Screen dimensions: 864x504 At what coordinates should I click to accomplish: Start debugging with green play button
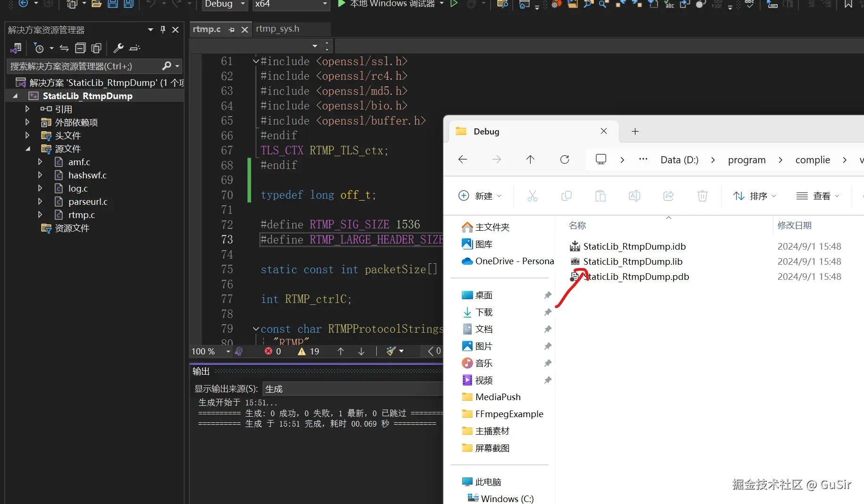342,4
